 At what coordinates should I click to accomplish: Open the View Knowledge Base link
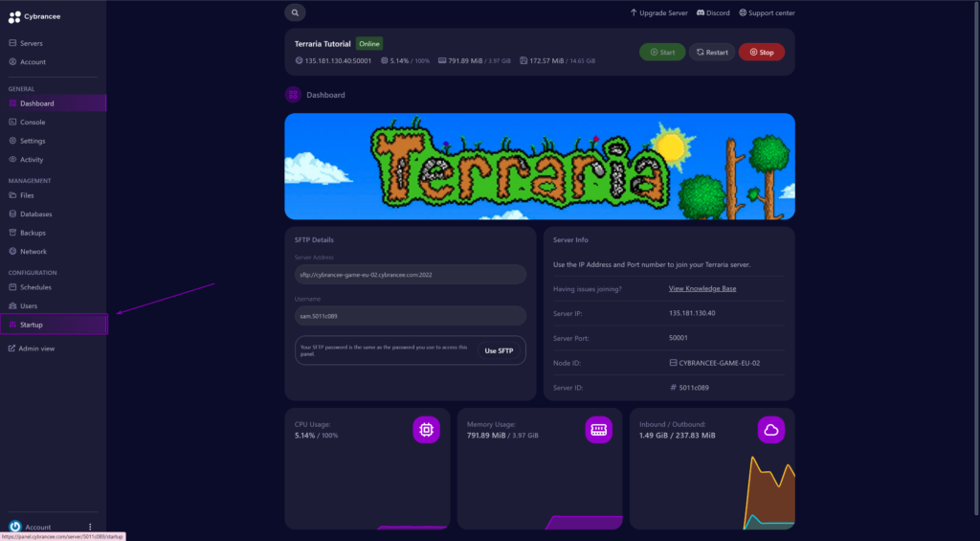point(702,288)
